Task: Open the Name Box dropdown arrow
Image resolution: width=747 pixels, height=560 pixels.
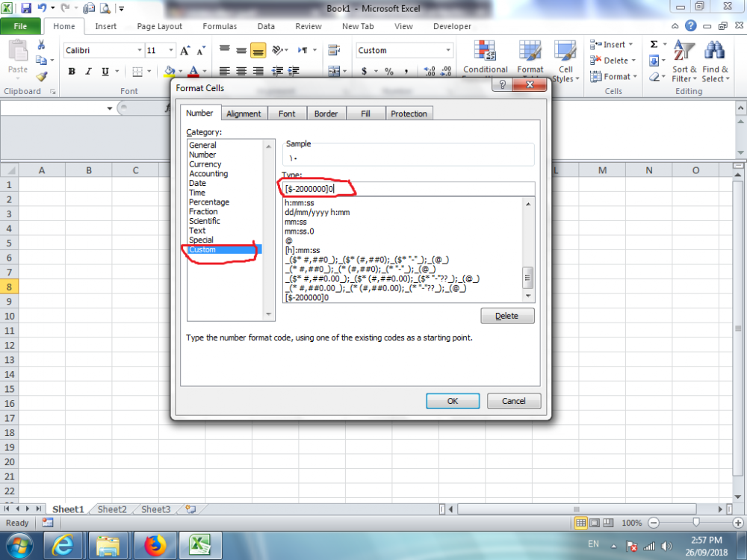Action: coord(110,108)
